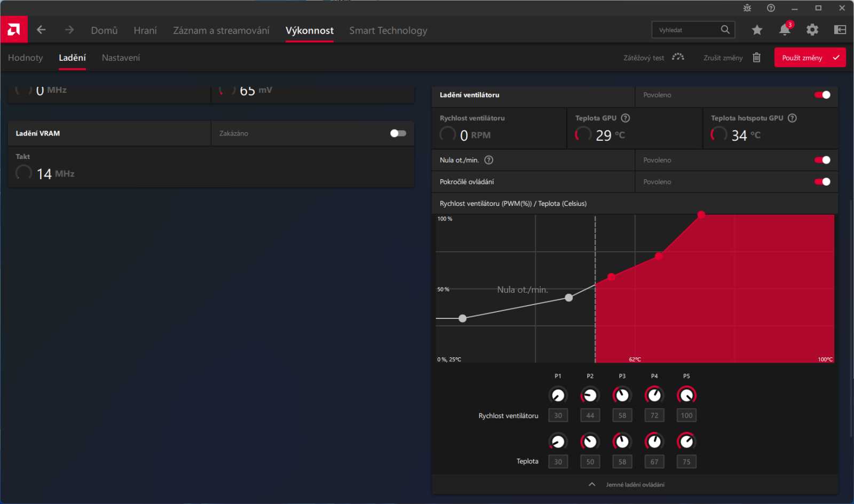Click P1 fan speed value 30
This screenshot has width=854, height=504.
click(x=558, y=415)
